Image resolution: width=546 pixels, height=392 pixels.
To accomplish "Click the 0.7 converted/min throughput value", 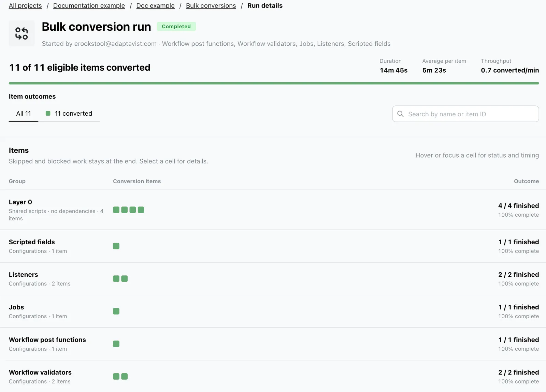I will tap(510, 70).
